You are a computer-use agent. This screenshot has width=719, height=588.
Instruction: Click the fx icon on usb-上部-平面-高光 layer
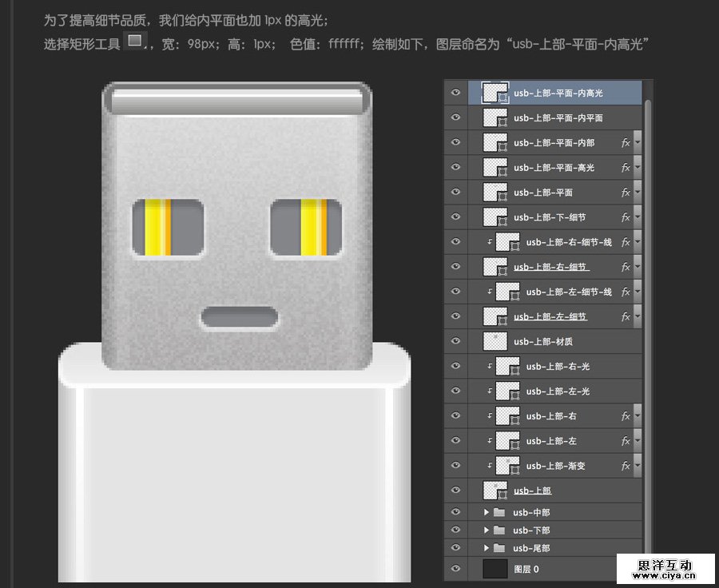click(626, 167)
